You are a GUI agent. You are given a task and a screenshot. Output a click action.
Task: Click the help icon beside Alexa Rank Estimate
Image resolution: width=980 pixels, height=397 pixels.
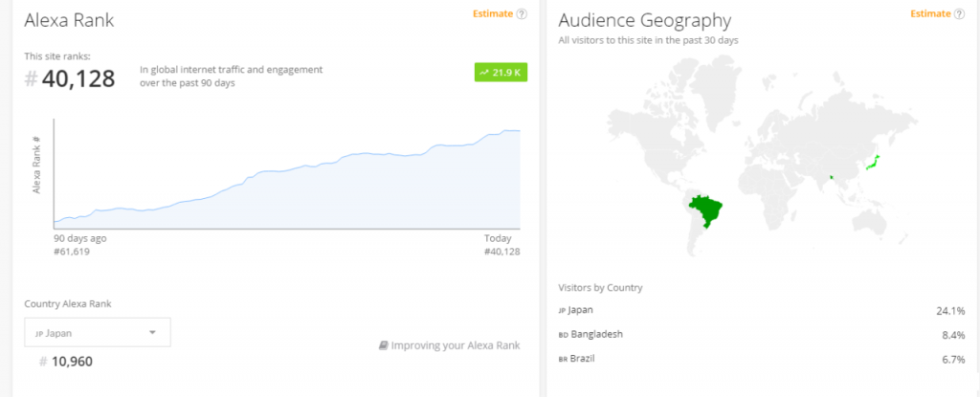point(522,14)
